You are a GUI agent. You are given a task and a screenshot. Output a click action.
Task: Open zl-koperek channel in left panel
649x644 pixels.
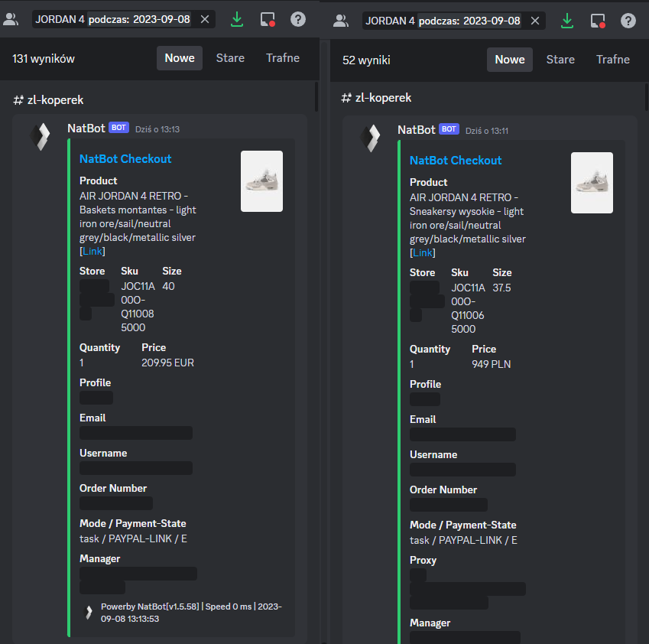48,99
